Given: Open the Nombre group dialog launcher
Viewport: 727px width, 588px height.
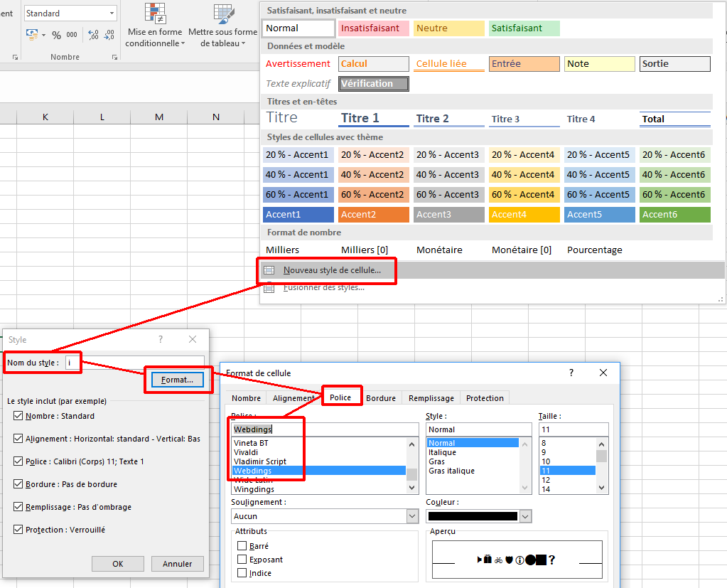Looking at the screenshot, I should 114,57.
